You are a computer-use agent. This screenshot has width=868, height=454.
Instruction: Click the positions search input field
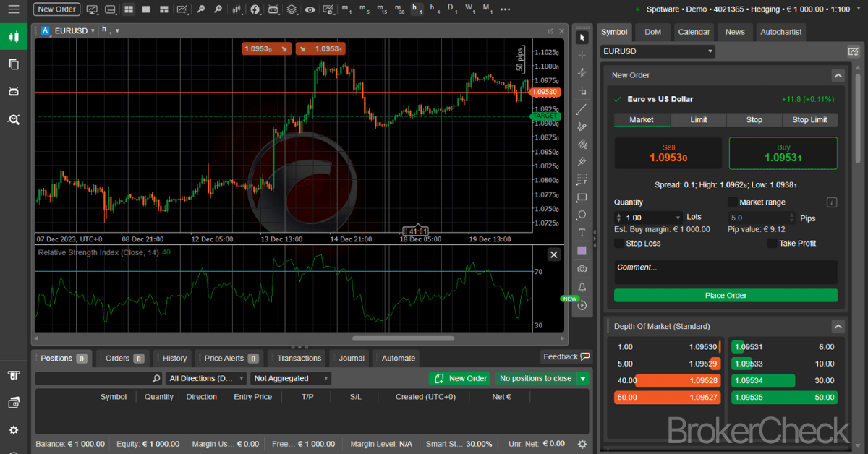98,378
